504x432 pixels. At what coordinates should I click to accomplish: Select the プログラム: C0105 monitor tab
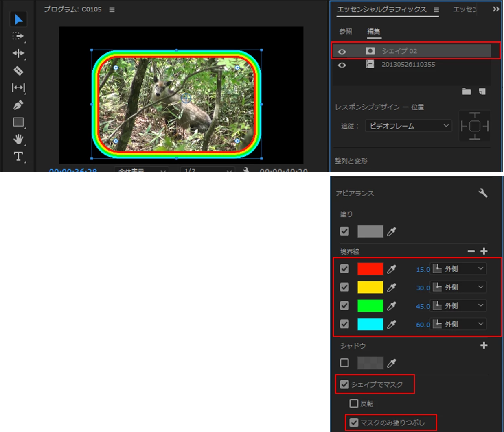coord(73,9)
